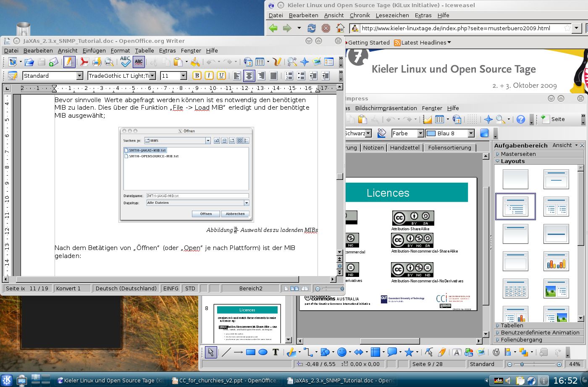Switch to Notizen tab in Impress
This screenshot has width=588, height=387.
[x=373, y=147]
